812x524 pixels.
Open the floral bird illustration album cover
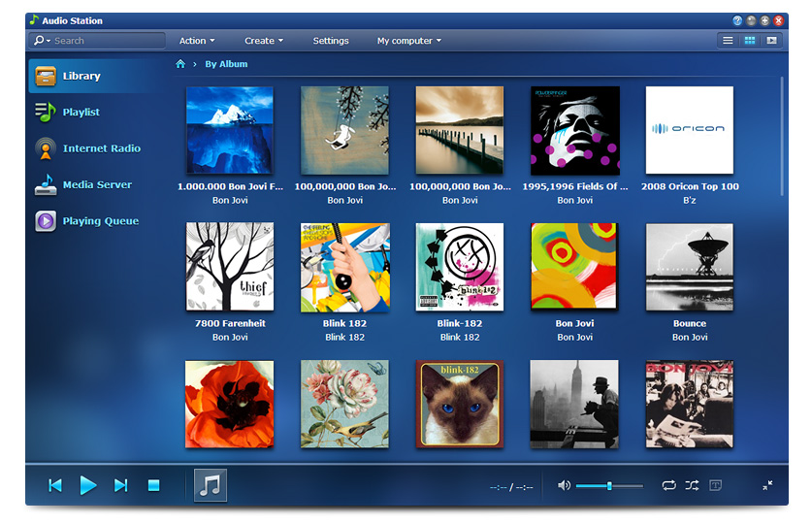[x=345, y=404]
